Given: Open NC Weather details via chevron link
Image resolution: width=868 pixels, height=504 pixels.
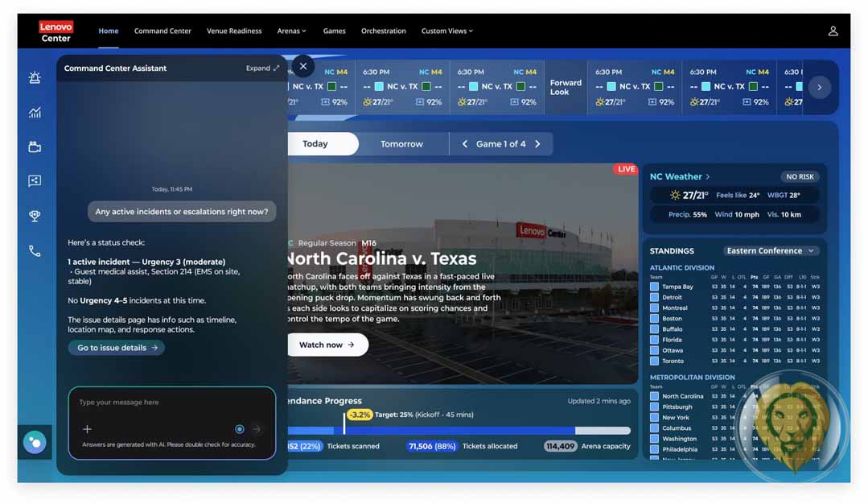Looking at the screenshot, I should point(680,176).
